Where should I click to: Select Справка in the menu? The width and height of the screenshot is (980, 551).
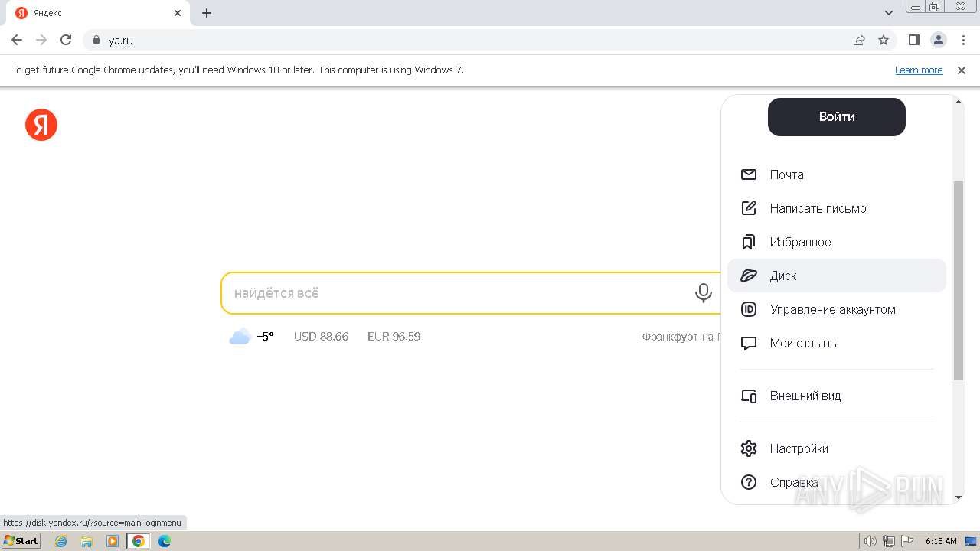coord(837,482)
